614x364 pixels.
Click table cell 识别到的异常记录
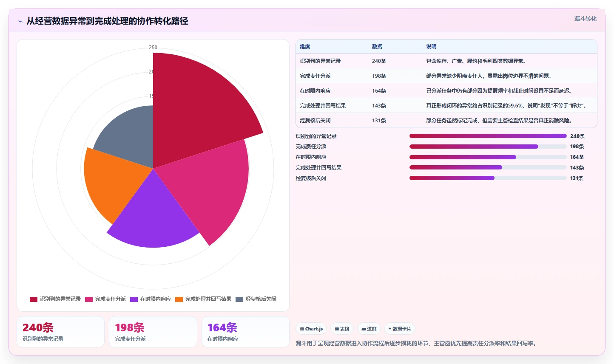(320, 61)
